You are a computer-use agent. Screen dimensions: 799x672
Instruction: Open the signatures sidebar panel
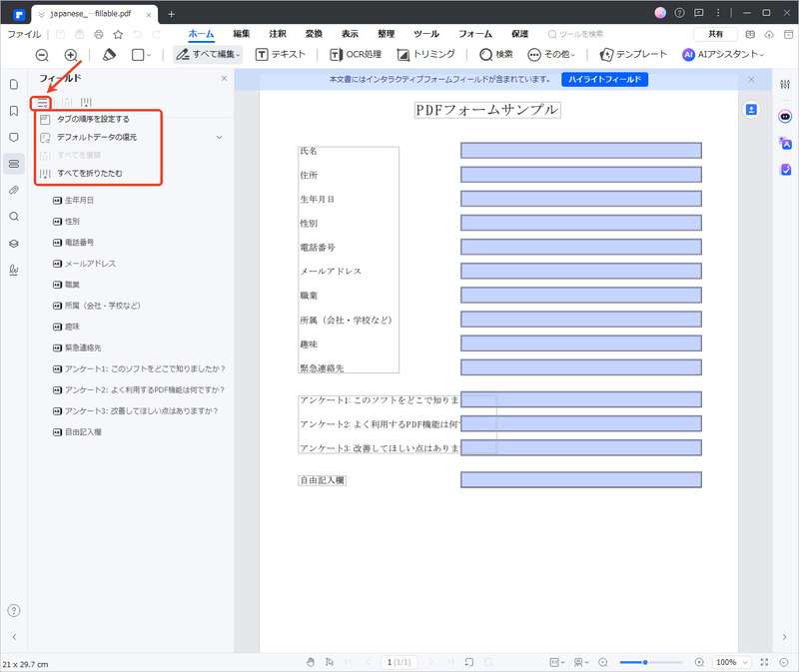(x=14, y=270)
